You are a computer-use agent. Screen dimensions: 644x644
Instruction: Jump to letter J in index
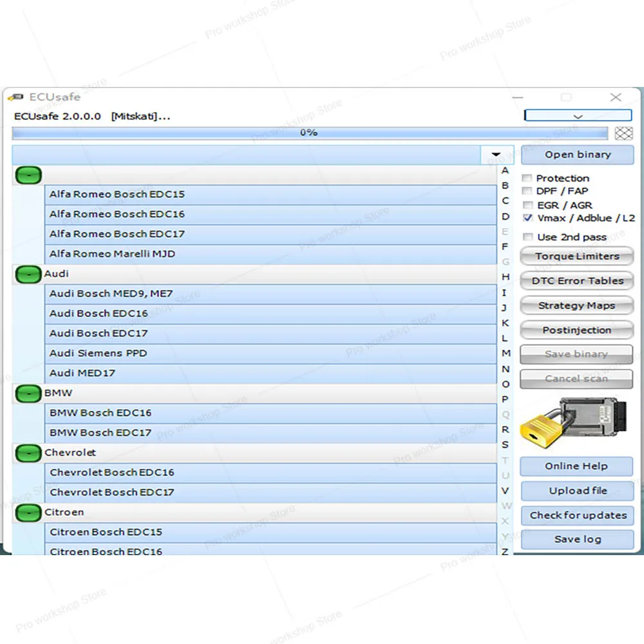[x=504, y=308]
